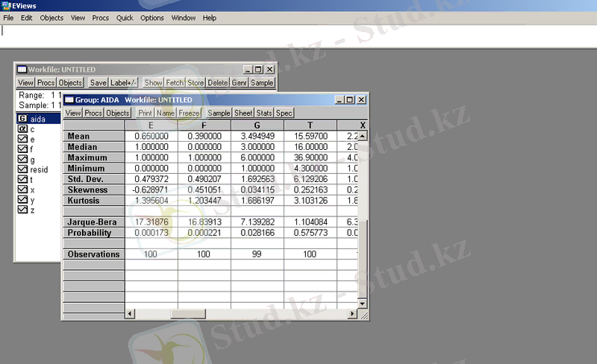This screenshot has width=597, height=364.
Task: Click the coefficient vector c icon
Action: (22, 129)
